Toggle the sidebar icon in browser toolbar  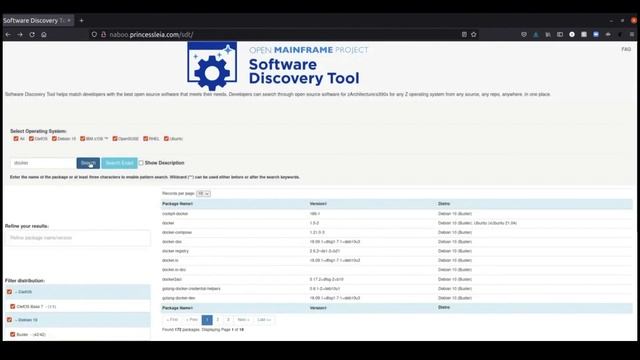(560, 35)
